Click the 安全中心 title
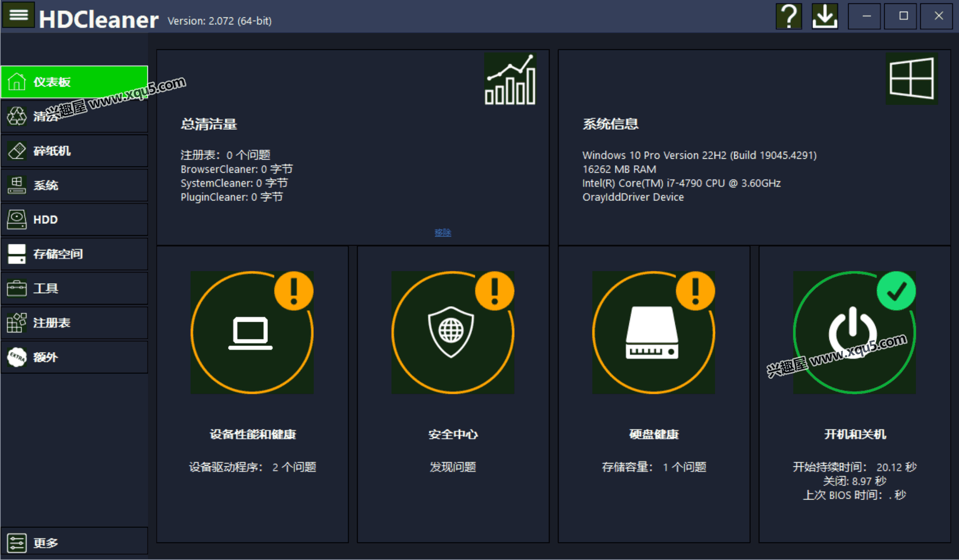This screenshot has width=959, height=560. [x=453, y=435]
